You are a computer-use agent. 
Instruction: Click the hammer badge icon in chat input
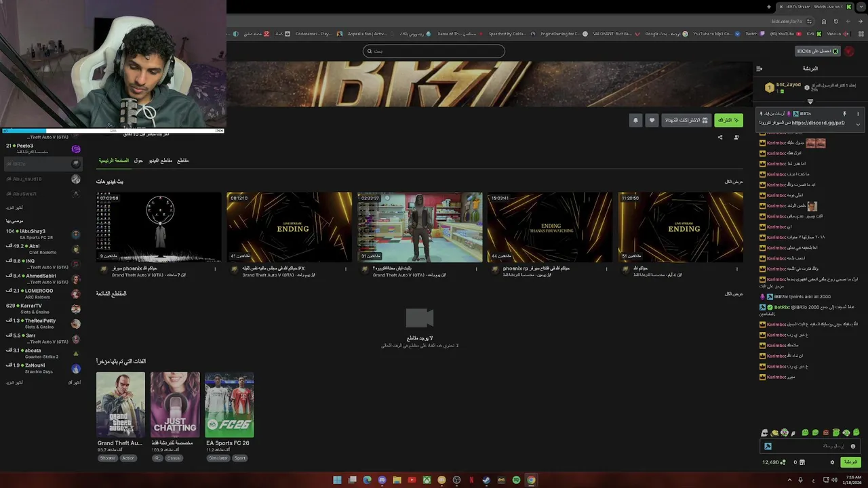(x=768, y=446)
